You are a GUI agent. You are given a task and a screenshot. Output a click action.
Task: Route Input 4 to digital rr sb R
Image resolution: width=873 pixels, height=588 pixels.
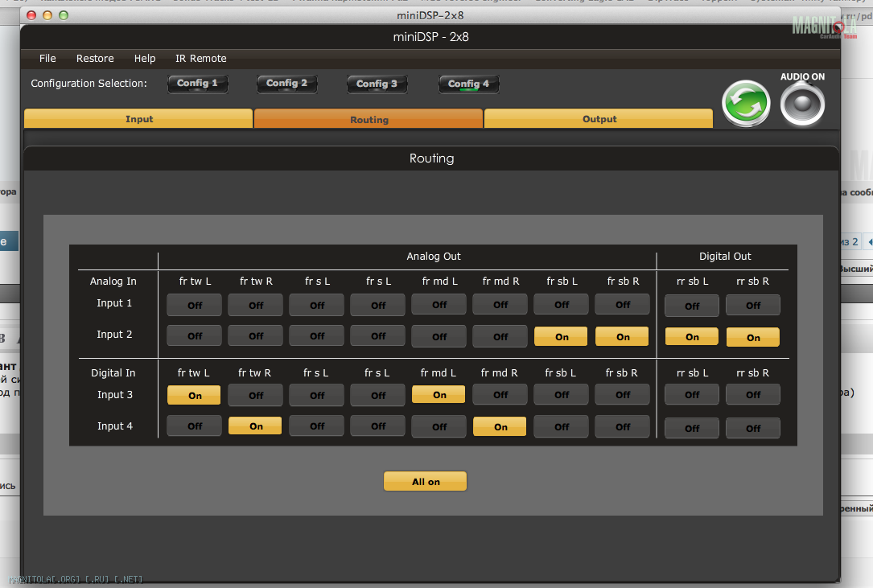coord(753,428)
